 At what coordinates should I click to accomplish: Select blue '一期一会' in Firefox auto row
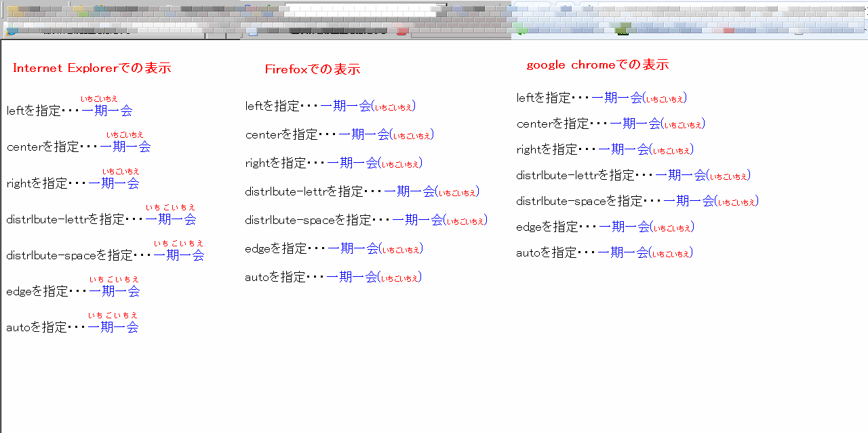point(352,277)
